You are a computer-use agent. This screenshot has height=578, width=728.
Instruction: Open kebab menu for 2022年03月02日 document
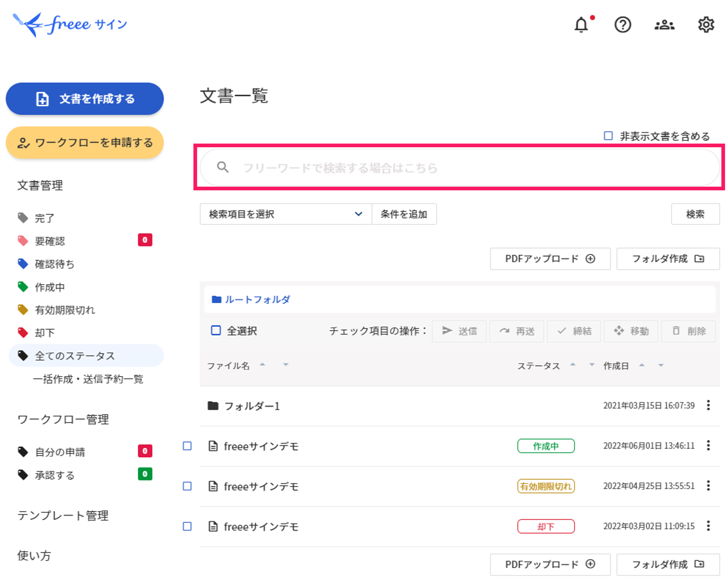[x=708, y=526]
